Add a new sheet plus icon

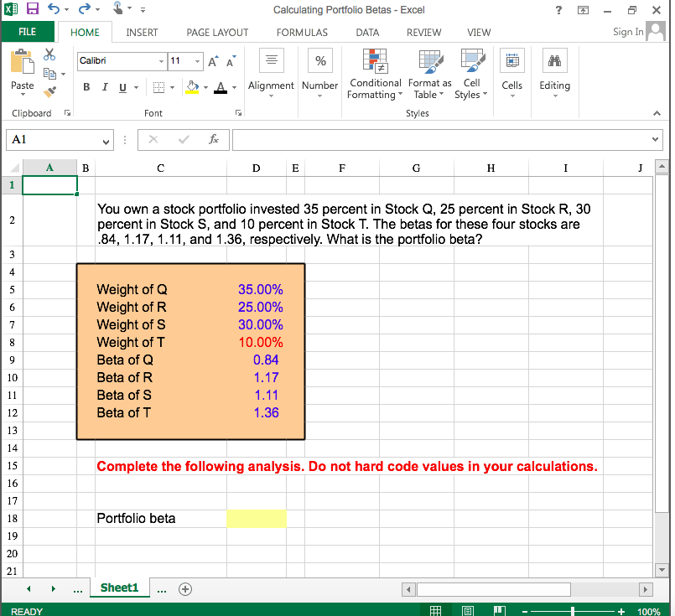(x=185, y=589)
